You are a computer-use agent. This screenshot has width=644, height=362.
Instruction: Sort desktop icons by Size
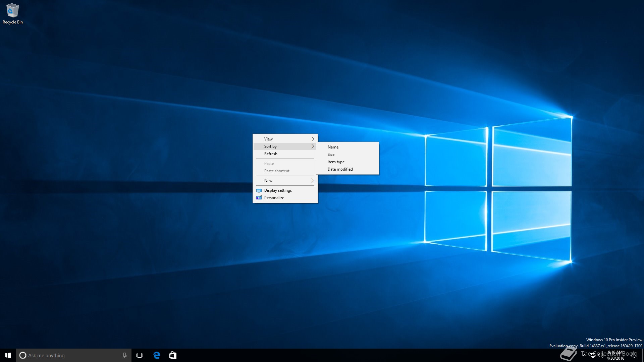[x=331, y=155]
